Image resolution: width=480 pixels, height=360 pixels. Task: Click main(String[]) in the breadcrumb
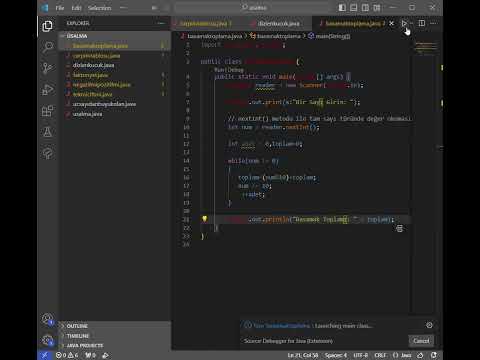332,36
